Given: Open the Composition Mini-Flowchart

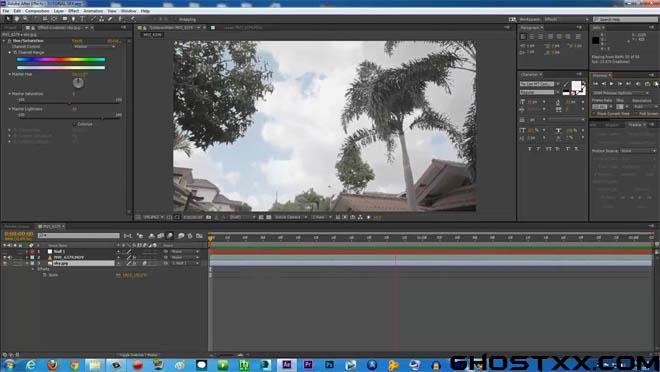Looking at the screenshot, I should (x=128, y=236).
